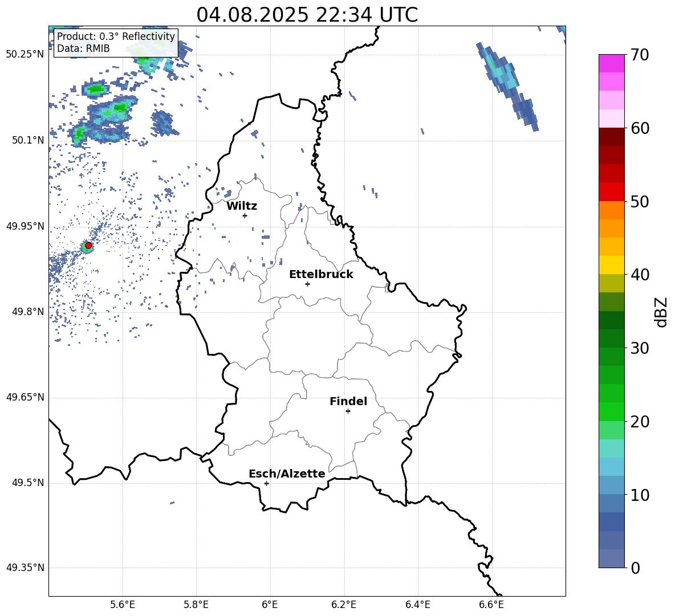Click the 49.5°N latitude tick label
This screenshot has height=616, width=675.
(28, 483)
